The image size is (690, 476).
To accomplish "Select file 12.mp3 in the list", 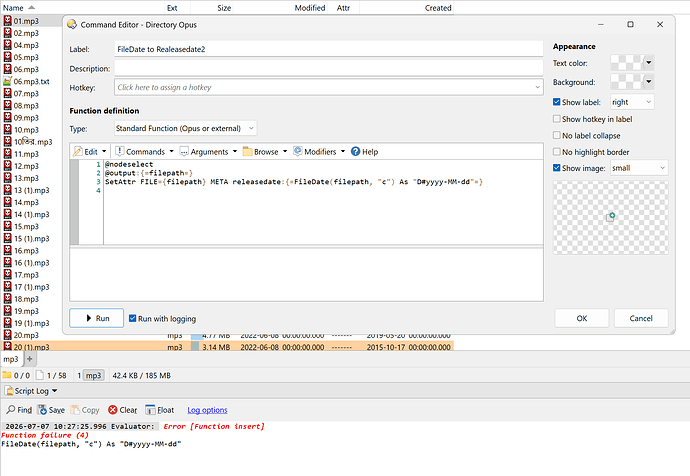I will [26, 166].
